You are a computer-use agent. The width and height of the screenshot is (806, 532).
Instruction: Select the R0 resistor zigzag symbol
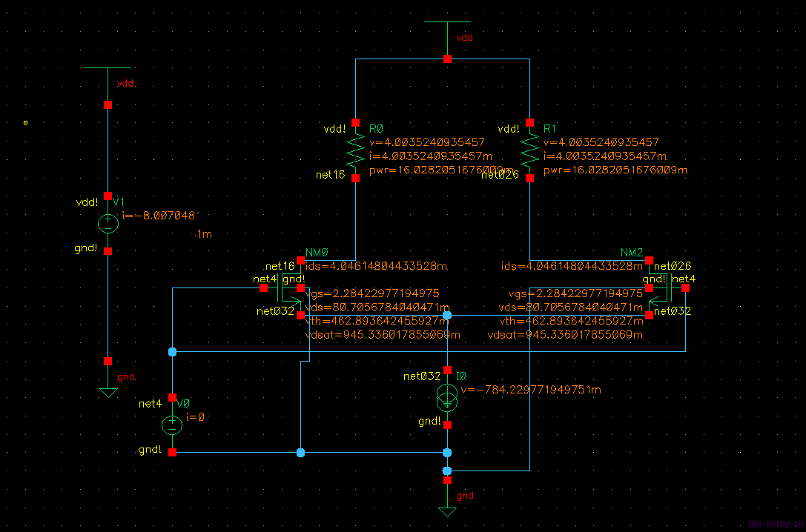click(x=356, y=150)
